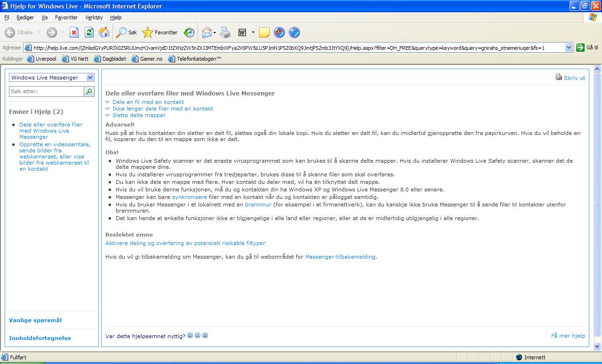Click the Skriv ut link text
602x364 pixels.
pos(574,78)
